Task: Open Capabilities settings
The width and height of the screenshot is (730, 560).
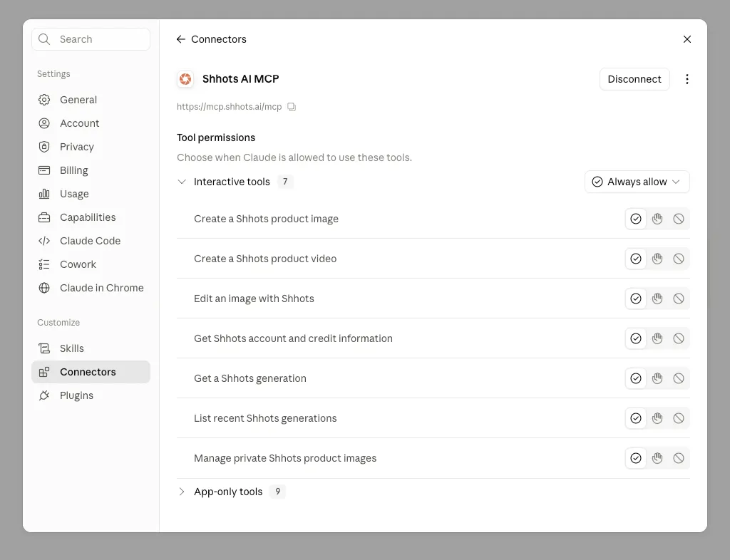Action: coord(91,217)
